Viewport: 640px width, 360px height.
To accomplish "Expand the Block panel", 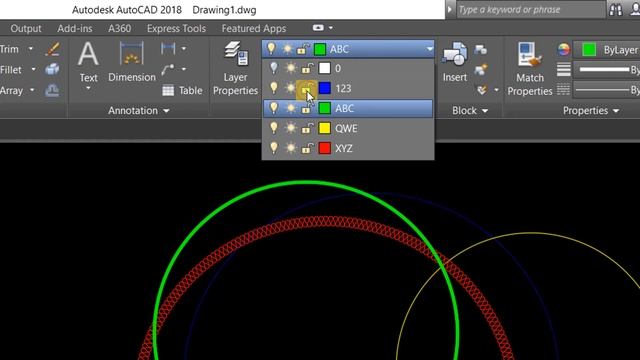I will click(470, 111).
